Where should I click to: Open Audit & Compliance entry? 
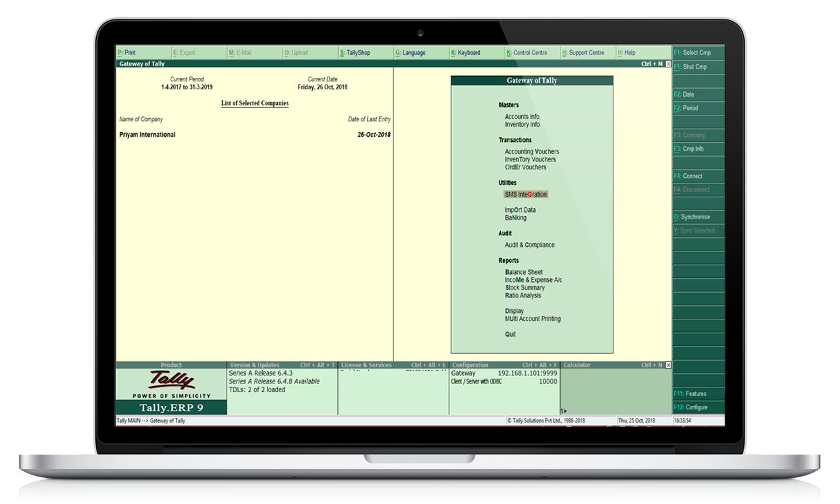click(x=529, y=245)
